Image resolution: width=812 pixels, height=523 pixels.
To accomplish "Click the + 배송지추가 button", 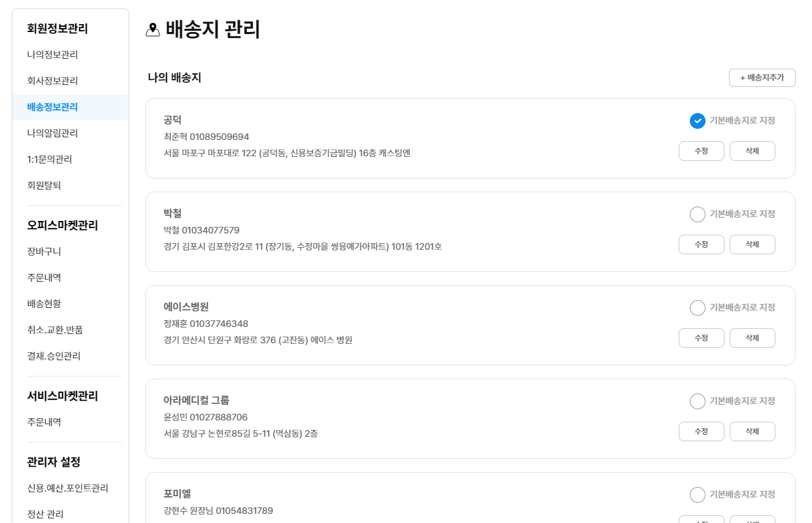I will click(x=762, y=78).
